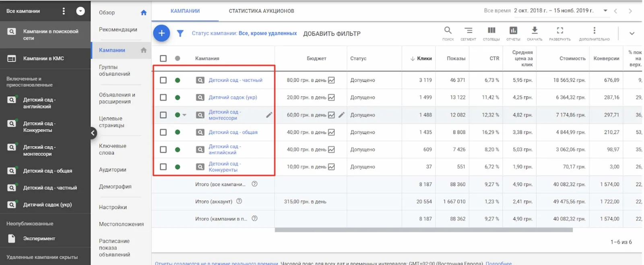644x265 pixels.
Task: Click the blue plus new campaign button
Action: [161, 33]
